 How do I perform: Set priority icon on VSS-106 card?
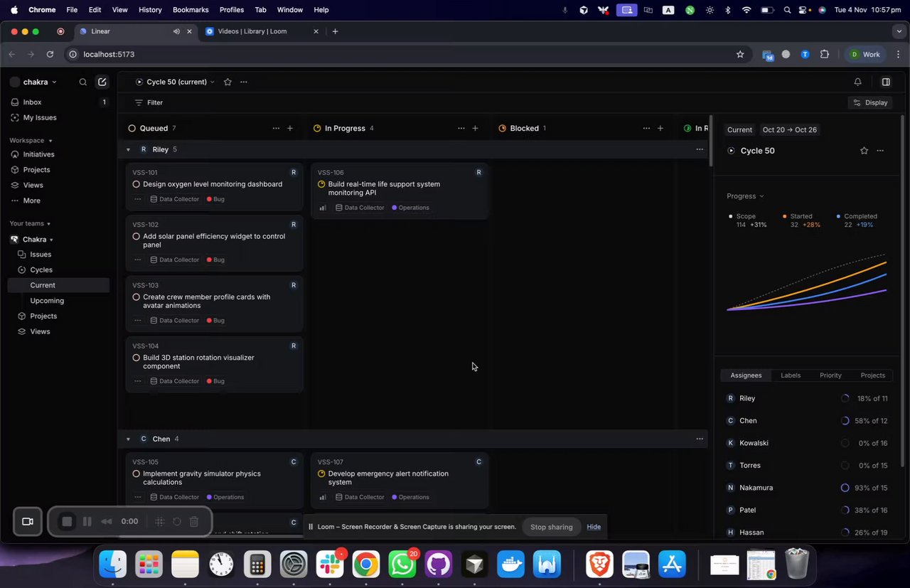(323, 208)
